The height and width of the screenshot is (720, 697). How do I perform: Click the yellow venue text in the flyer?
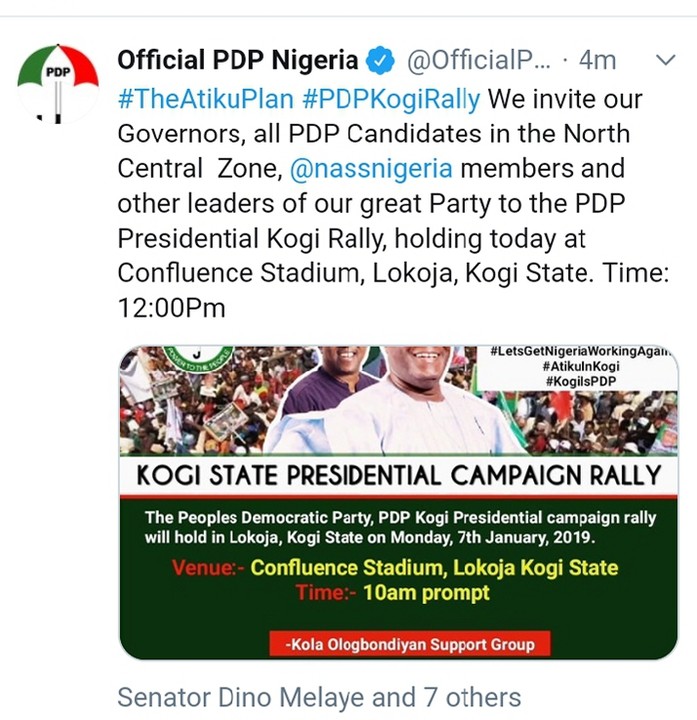tap(434, 568)
